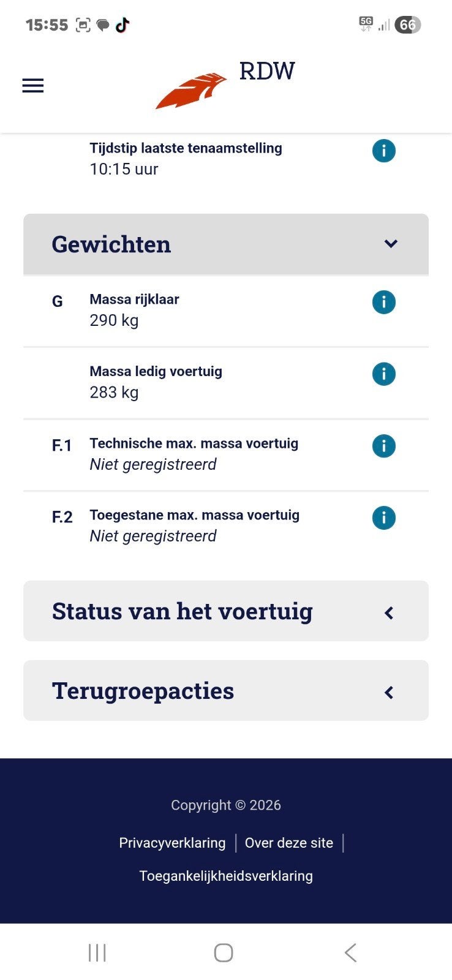Open the Over deze site link

[289, 843]
